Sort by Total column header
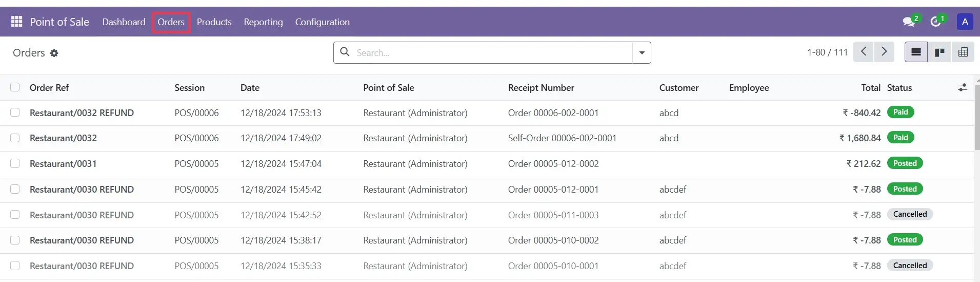The image size is (980, 282). click(x=870, y=88)
